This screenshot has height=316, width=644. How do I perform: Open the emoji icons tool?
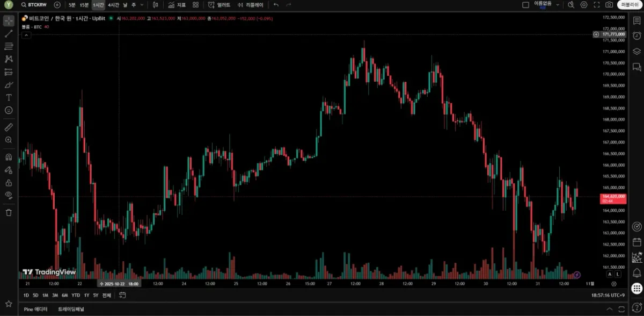[x=9, y=110]
